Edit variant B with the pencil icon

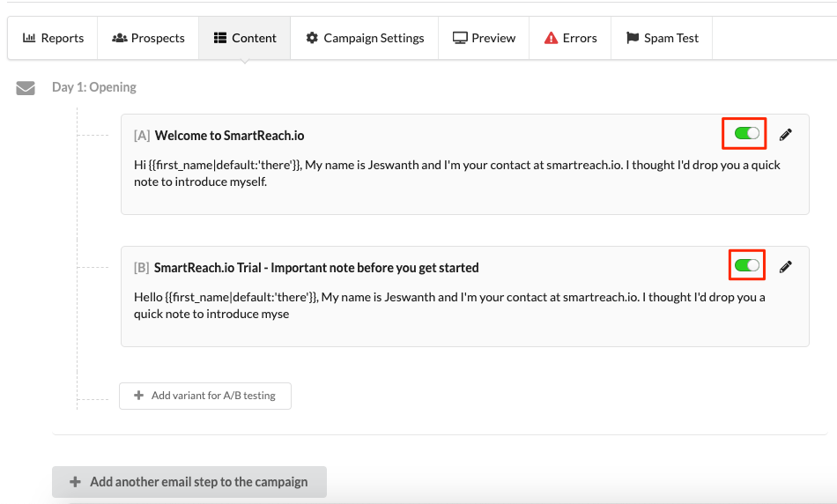785,266
